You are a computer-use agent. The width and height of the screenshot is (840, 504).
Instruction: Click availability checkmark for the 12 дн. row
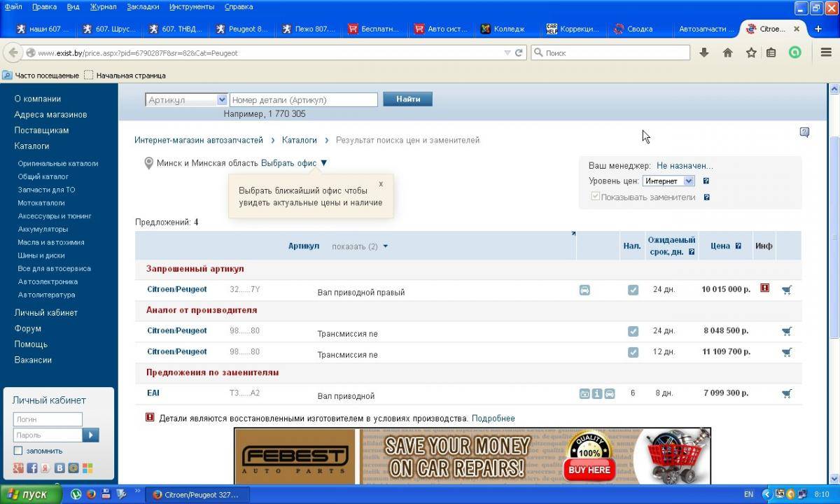[x=633, y=352]
